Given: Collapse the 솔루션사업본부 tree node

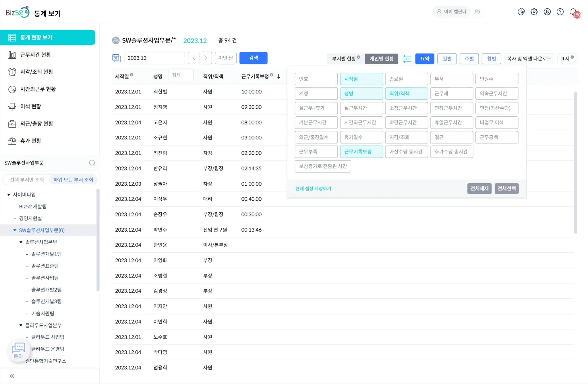Looking at the screenshot, I should 21,242.
